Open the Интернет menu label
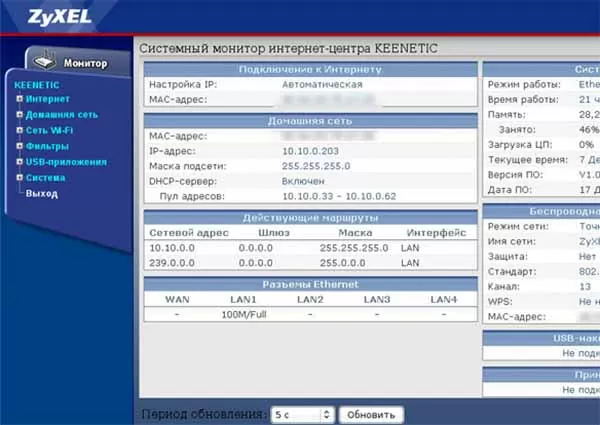 (48, 100)
